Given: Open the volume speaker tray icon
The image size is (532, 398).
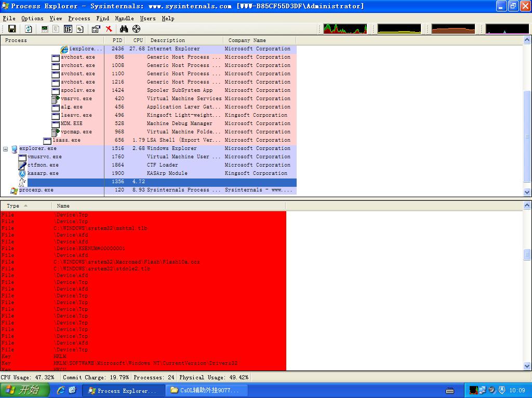Looking at the screenshot, I should pyautogui.click(x=492, y=391).
